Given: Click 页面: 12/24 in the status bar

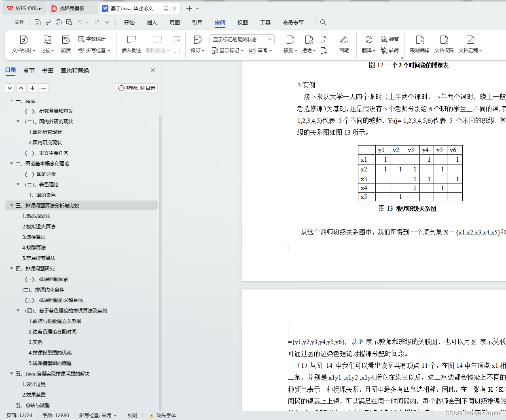Looking at the screenshot, I should [x=19, y=415].
